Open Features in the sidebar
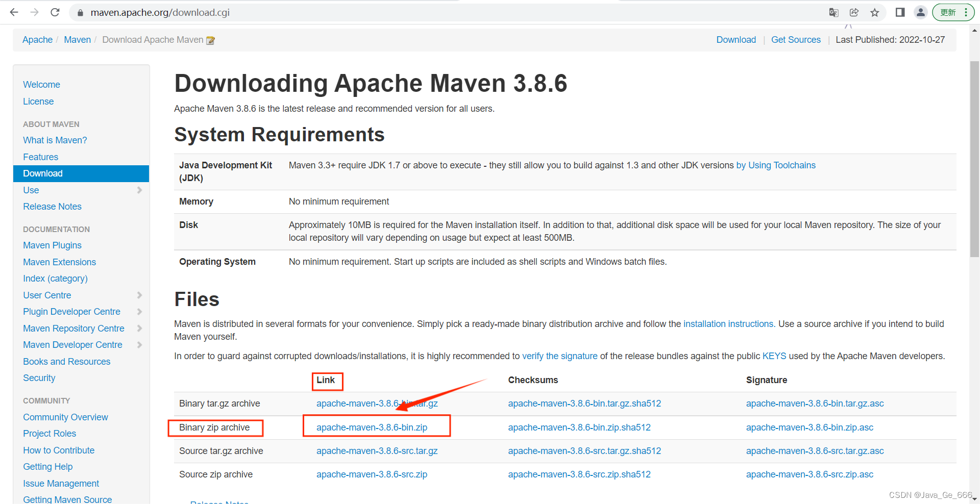980x504 pixels. click(40, 157)
